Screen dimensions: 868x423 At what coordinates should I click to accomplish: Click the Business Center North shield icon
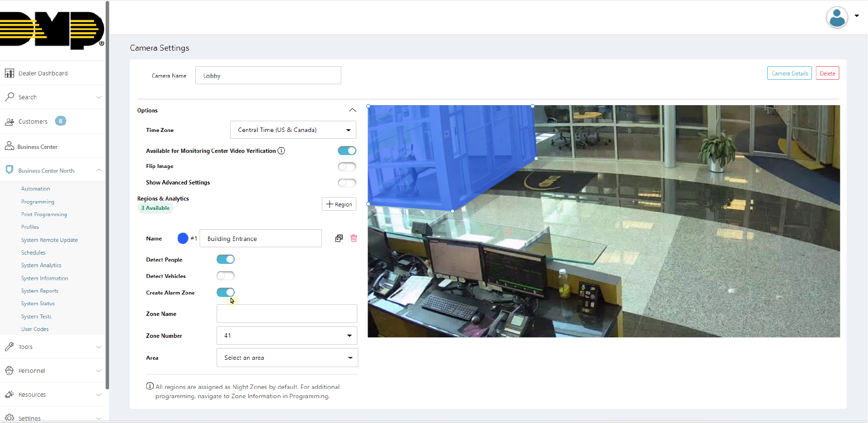(x=9, y=170)
